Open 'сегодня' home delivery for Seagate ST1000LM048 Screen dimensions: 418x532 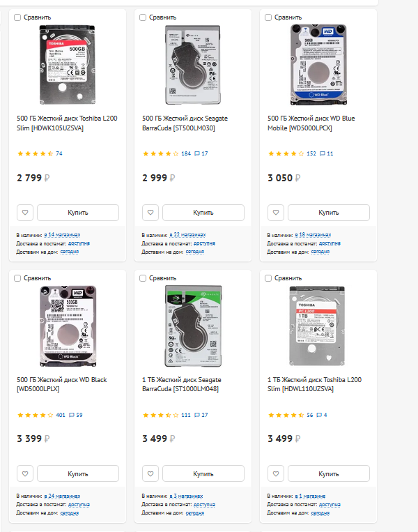pos(194,512)
